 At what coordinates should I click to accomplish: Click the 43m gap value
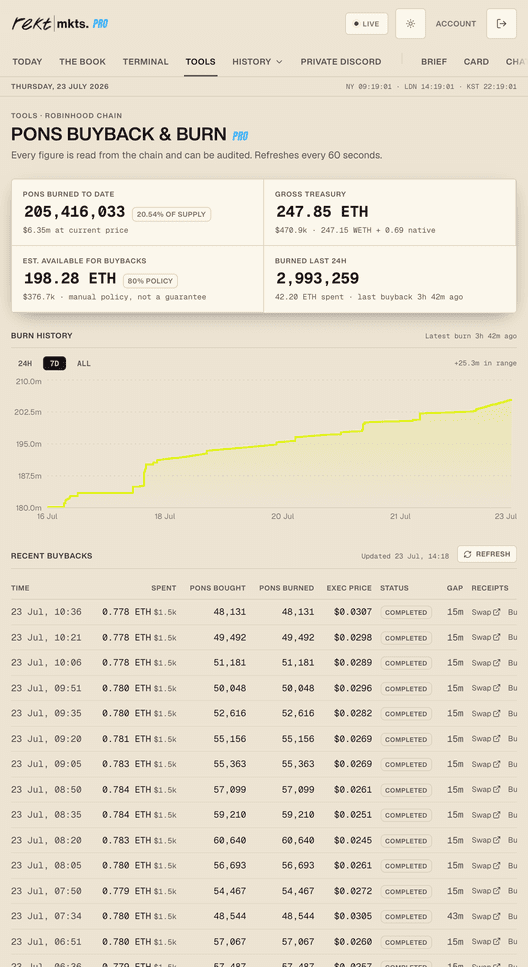coord(455,916)
